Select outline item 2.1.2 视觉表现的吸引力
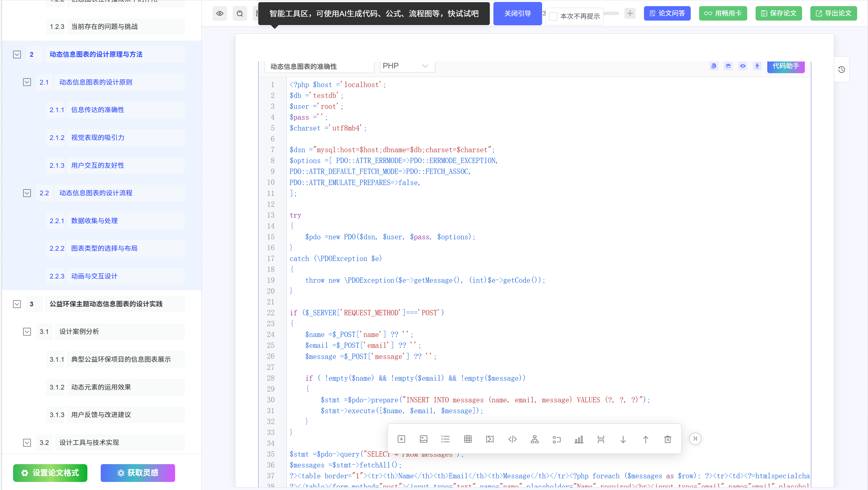The width and height of the screenshot is (868, 490). point(98,137)
